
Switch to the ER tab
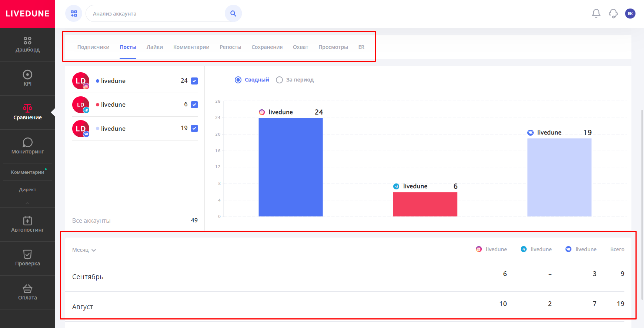pos(361,47)
